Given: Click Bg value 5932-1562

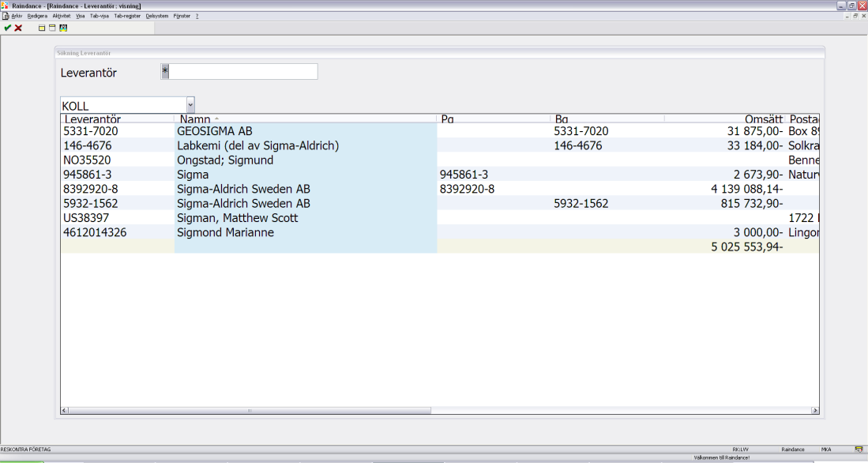Looking at the screenshot, I should [x=581, y=203].
